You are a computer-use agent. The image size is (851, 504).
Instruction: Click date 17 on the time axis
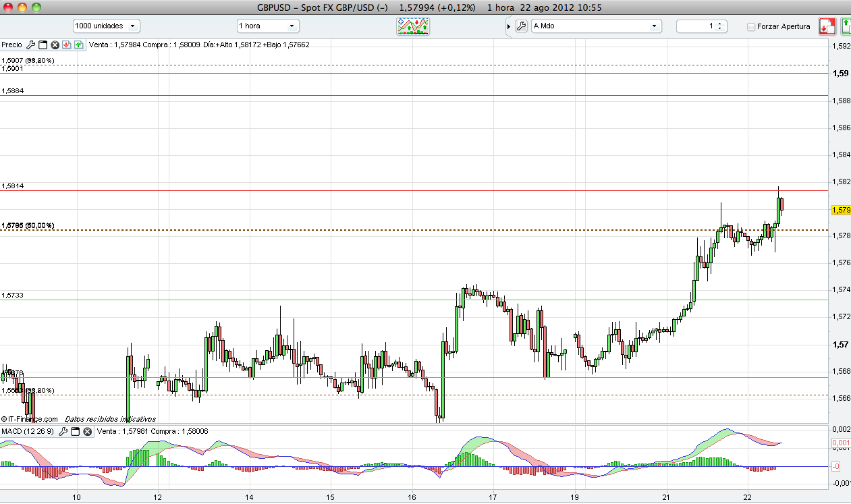493,497
